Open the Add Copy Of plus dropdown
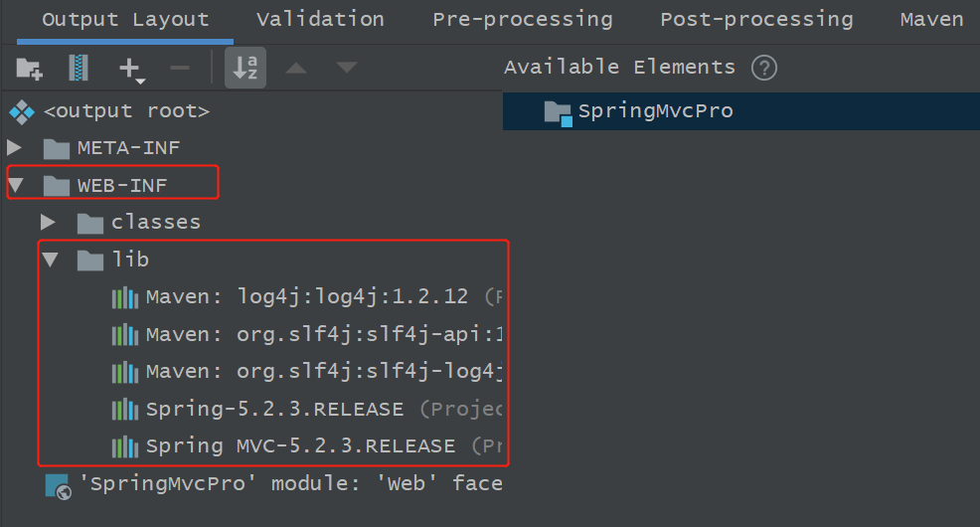 132,69
